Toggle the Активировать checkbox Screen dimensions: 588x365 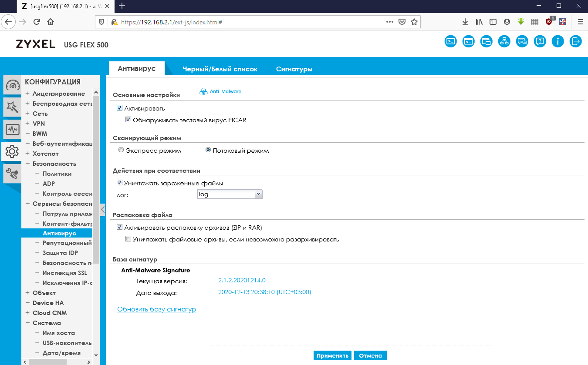click(120, 108)
